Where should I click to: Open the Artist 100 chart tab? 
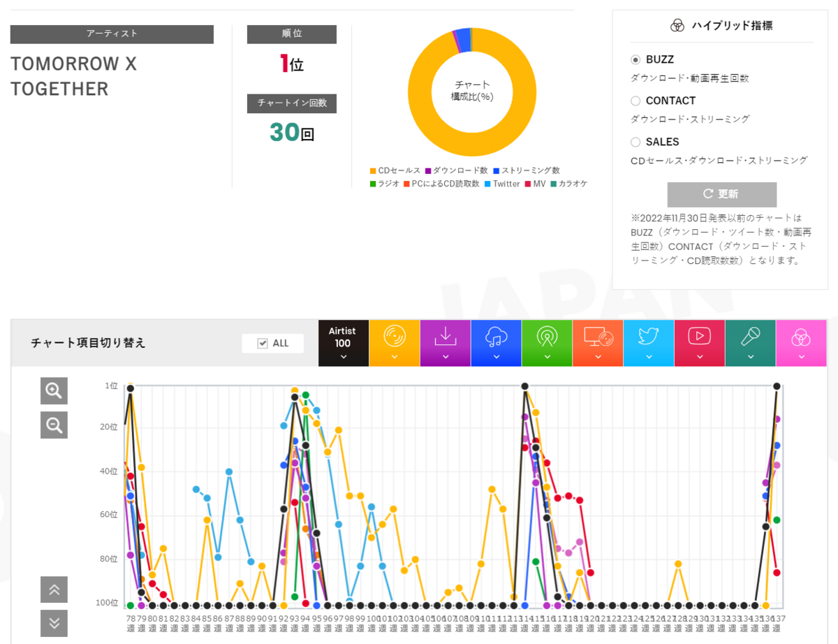[343, 343]
